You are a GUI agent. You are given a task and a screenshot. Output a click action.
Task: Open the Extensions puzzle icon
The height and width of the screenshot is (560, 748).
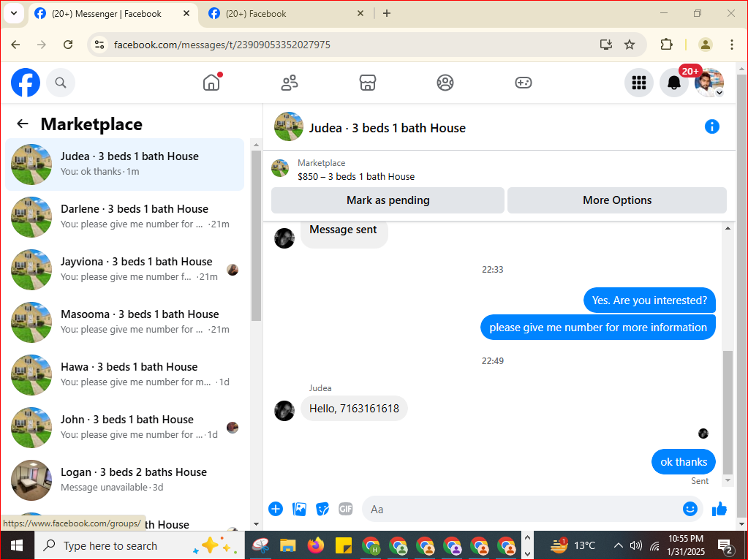[x=666, y=45]
